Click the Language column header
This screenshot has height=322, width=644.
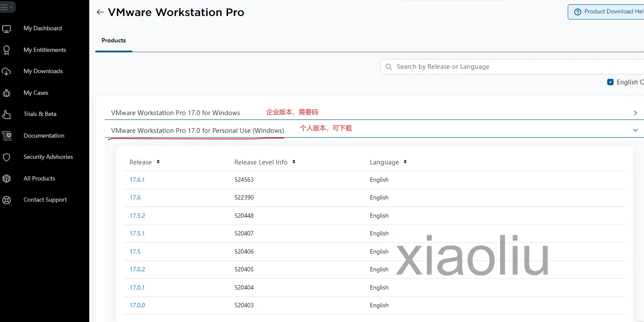coord(384,162)
